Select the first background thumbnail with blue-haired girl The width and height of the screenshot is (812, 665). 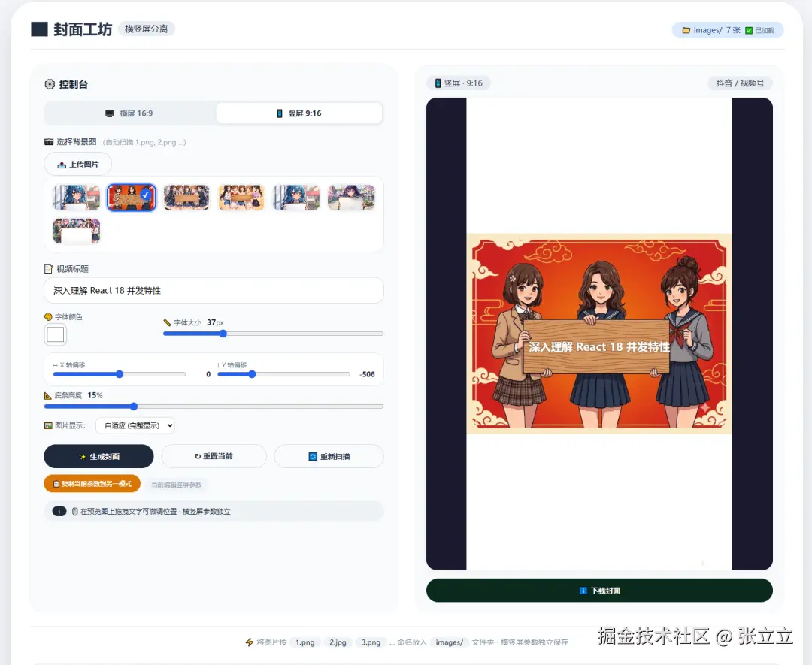pyautogui.click(x=77, y=197)
